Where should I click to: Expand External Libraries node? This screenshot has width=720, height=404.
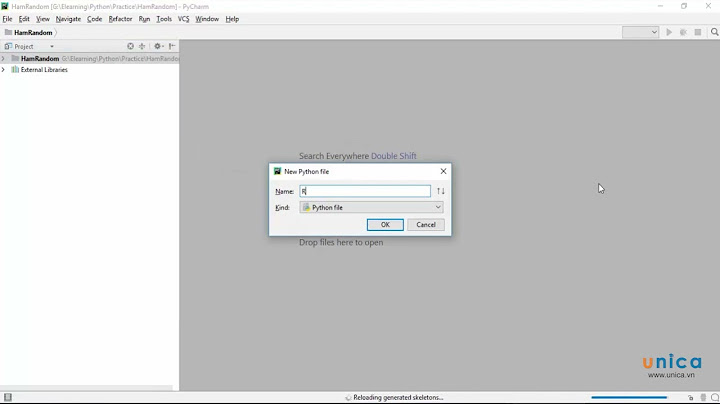tap(3, 70)
